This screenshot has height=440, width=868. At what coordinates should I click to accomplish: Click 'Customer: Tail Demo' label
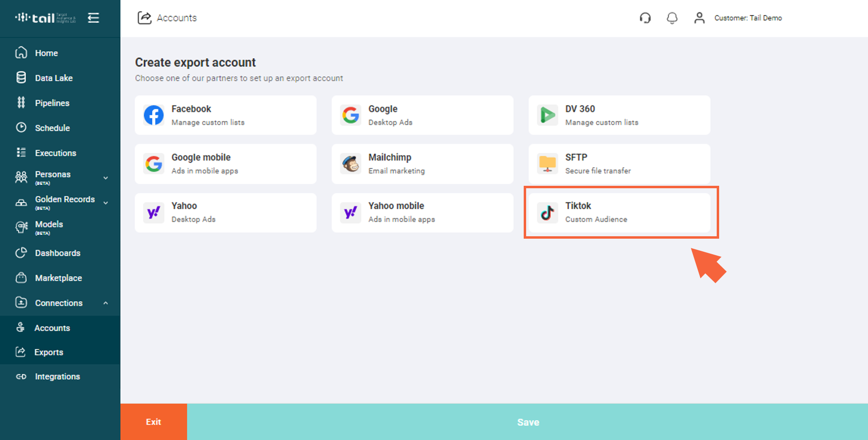748,18
